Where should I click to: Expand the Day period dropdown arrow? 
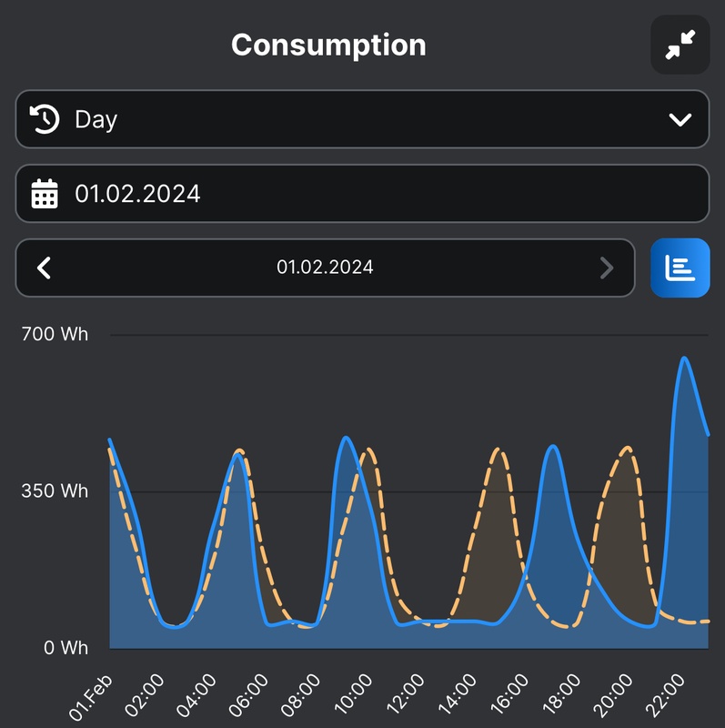pyautogui.click(x=680, y=119)
